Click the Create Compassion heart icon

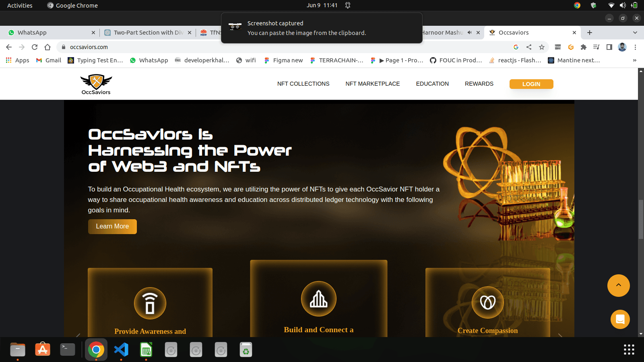[x=488, y=302]
